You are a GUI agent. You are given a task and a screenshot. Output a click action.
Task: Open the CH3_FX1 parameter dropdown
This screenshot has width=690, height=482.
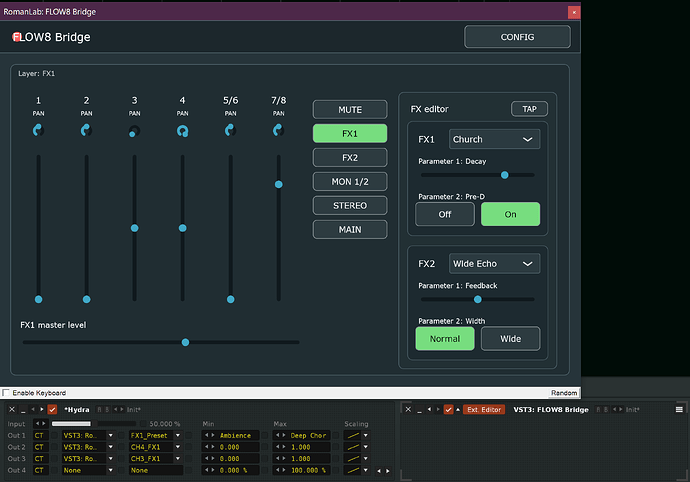tap(156, 458)
